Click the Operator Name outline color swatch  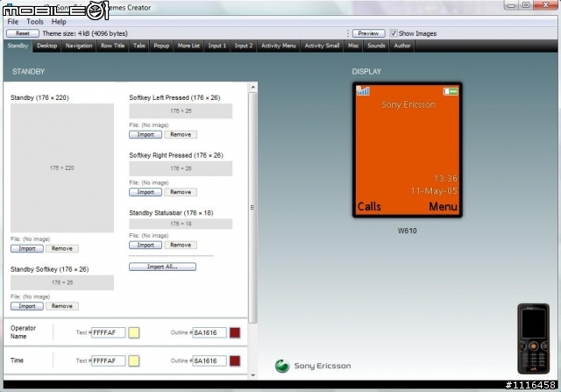tap(235, 332)
